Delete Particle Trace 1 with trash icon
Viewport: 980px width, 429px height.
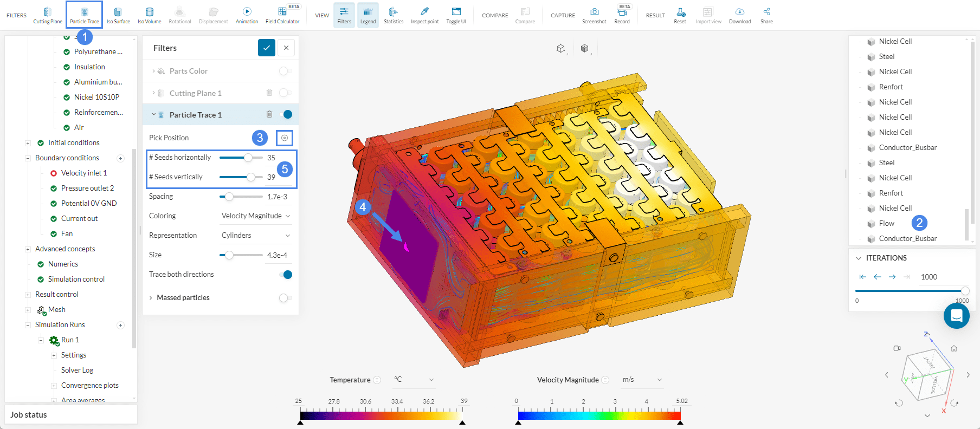coord(269,114)
